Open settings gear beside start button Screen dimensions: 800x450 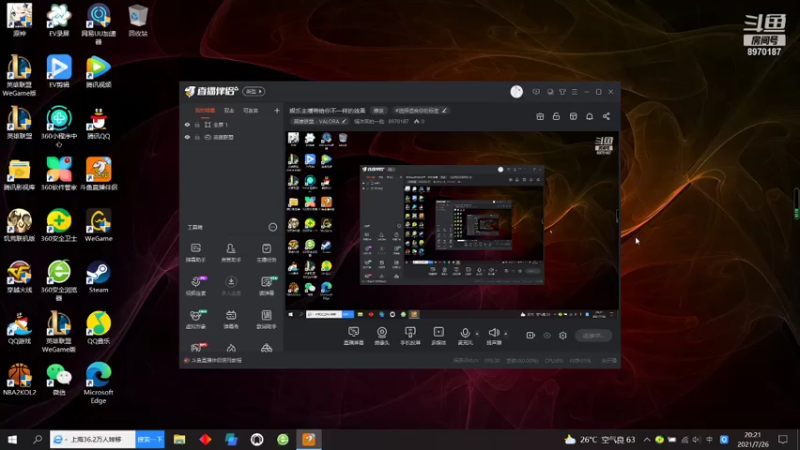[x=563, y=335]
